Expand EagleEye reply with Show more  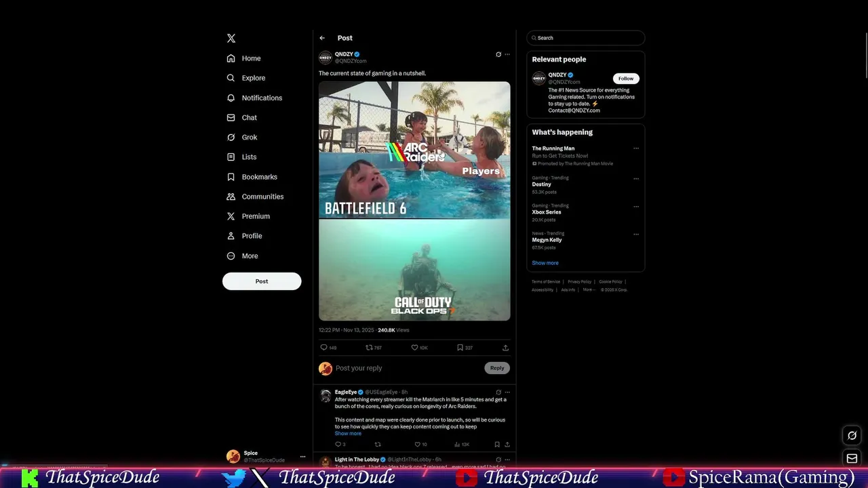click(x=348, y=433)
